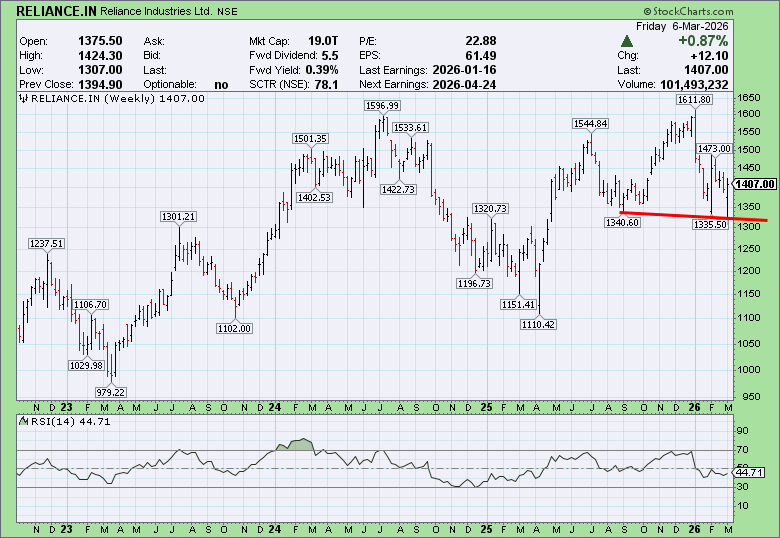Click the +0.87% percent change value
Viewport: 780px width, 538px height.
[x=703, y=41]
